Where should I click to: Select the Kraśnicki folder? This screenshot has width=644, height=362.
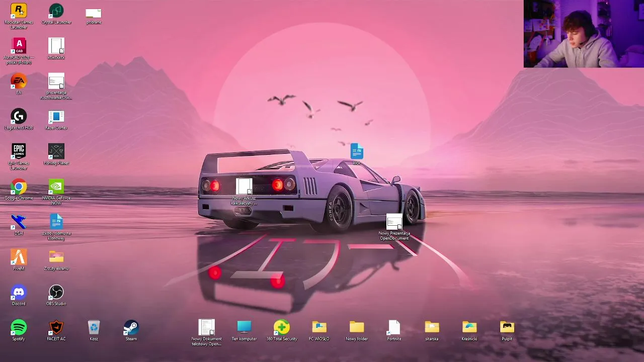[469, 330]
